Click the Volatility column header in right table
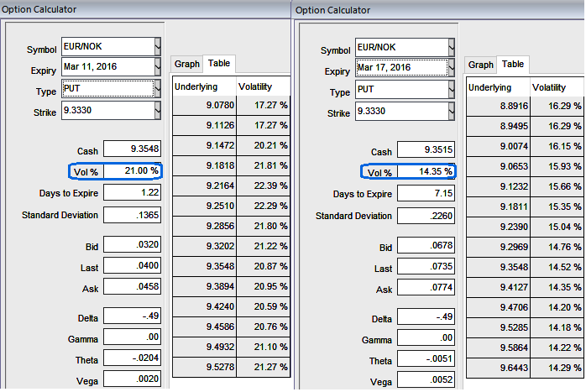The width and height of the screenshot is (586, 392). (557, 87)
